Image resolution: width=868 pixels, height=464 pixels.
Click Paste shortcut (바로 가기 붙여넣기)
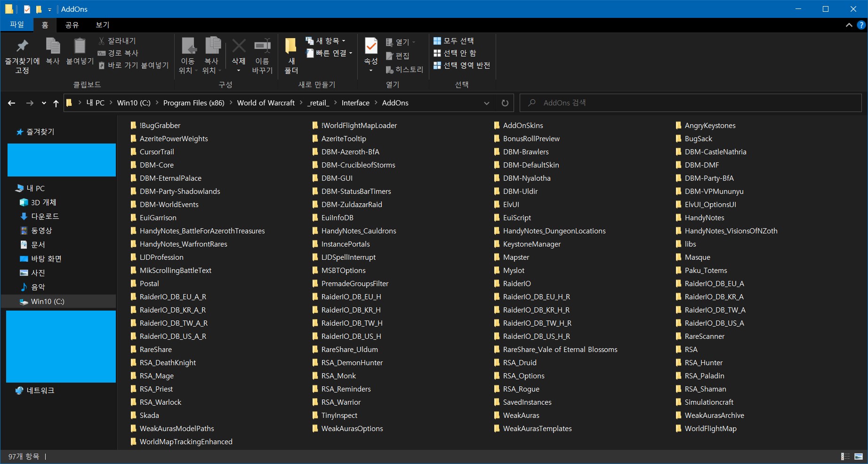pyautogui.click(x=133, y=65)
